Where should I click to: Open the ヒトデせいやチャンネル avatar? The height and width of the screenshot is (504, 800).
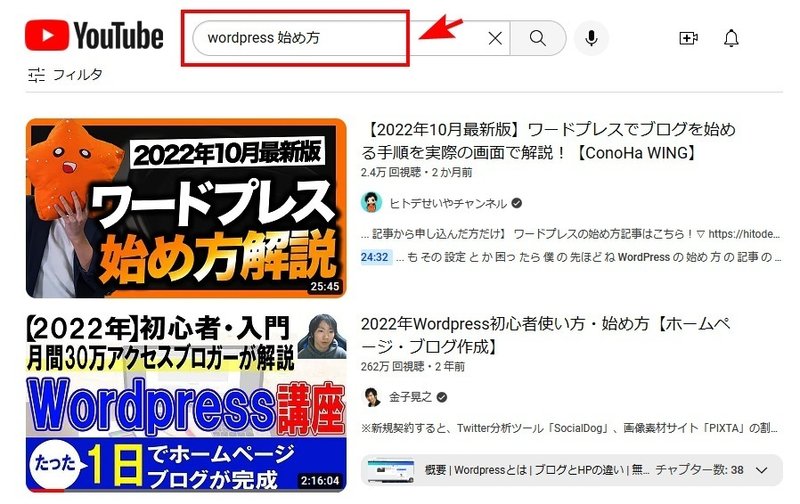coord(371,203)
